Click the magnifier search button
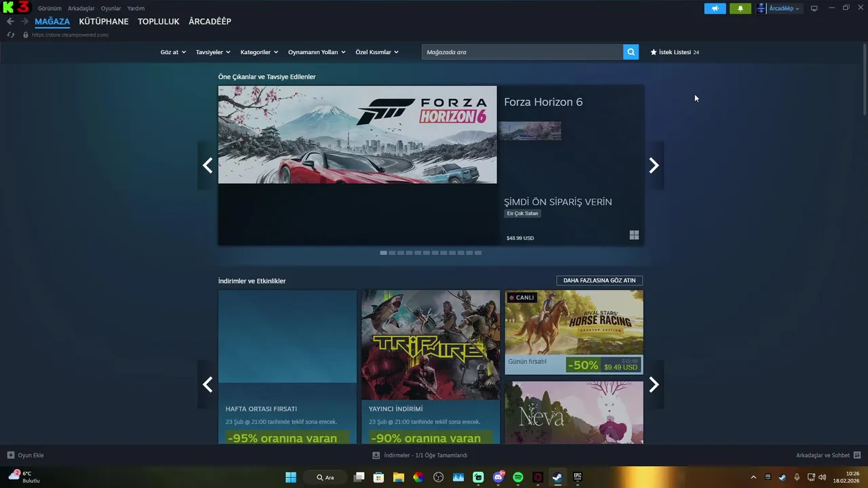The width and height of the screenshot is (868, 488). [631, 52]
